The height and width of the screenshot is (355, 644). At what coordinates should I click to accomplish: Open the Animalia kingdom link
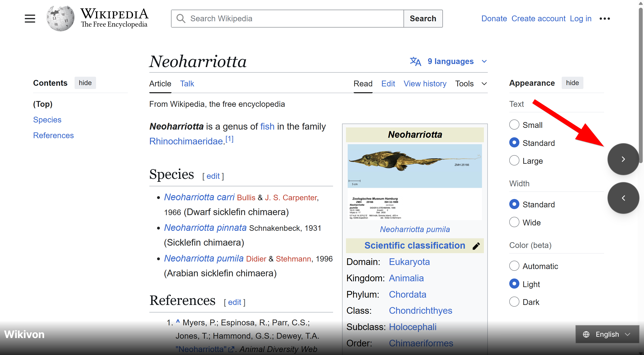(x=406, y=278)
